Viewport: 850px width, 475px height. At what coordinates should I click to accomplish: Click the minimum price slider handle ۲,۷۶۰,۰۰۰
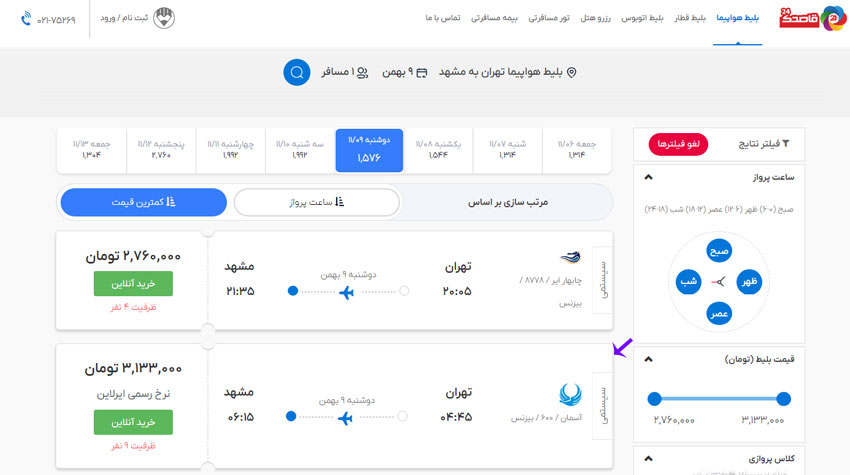(x=654, y=399)
